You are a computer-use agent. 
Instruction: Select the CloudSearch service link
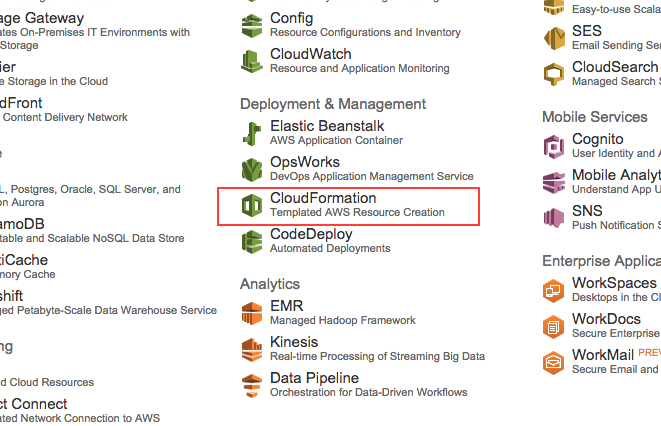[x=615, y=67]
